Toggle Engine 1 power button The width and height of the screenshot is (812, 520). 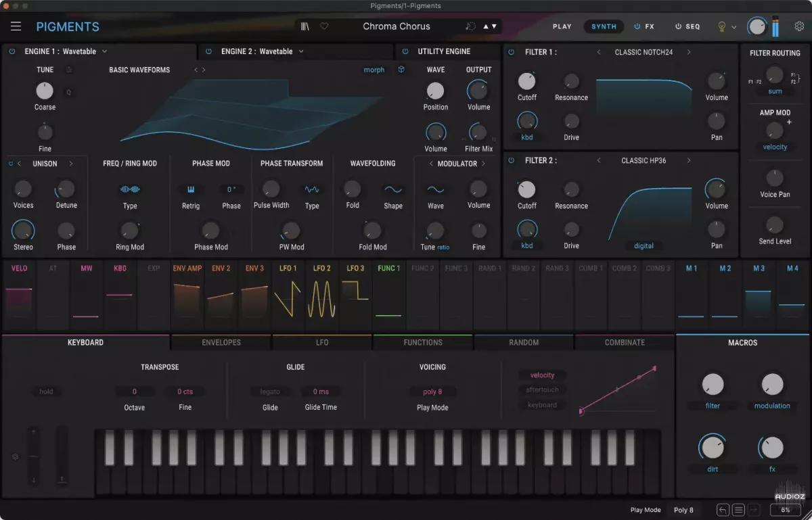point(12,51)
